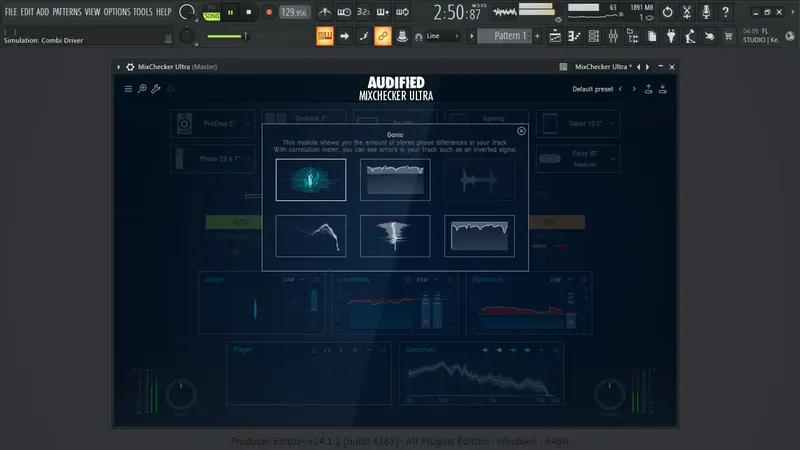Open the VIEW menu

[x=92, y=12]
